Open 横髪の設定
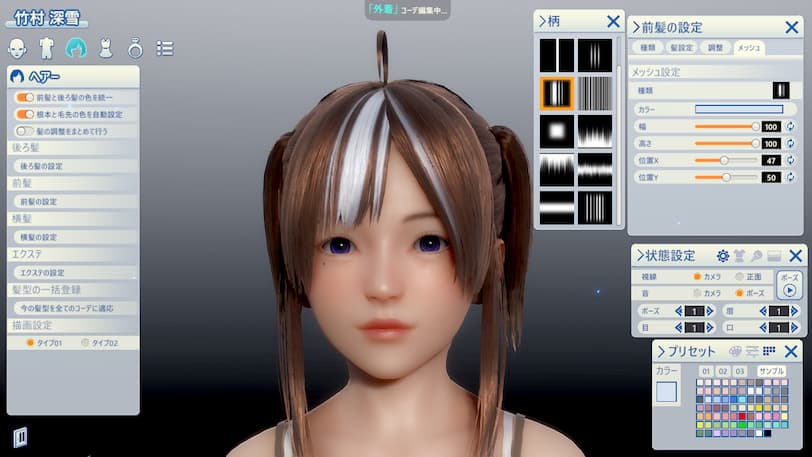Viewport: 812px width, 457px height. pos(74,237)
